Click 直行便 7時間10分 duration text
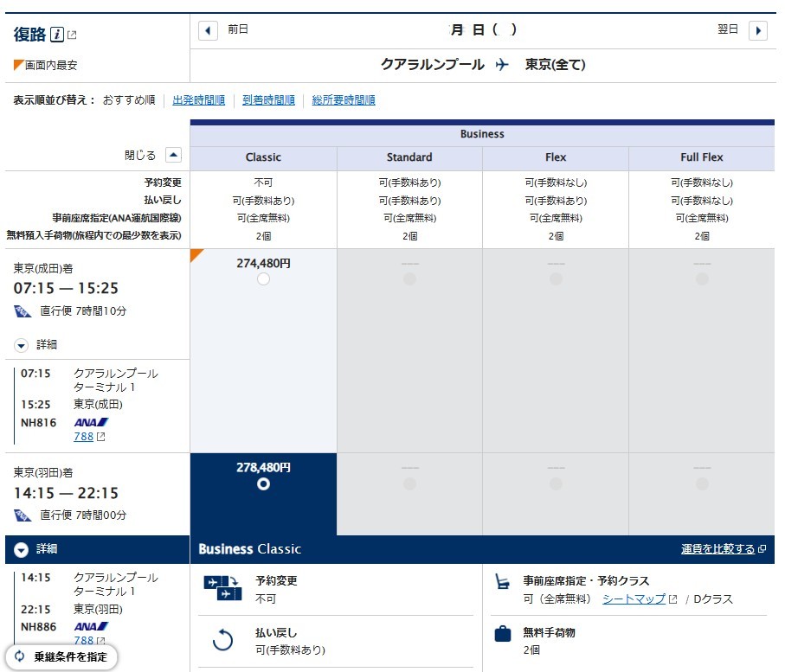Viewport: 785px width, 672px height. [83, 311]
